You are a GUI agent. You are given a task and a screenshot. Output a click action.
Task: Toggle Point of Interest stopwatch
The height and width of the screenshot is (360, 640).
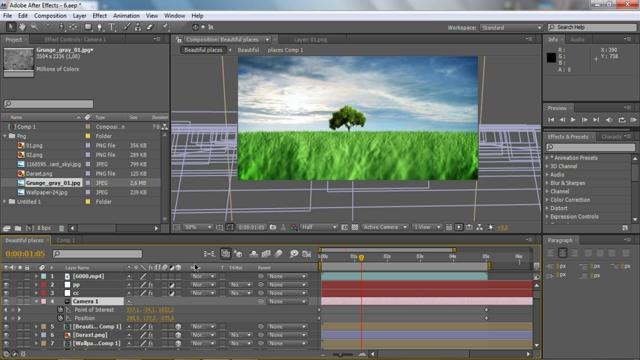[60, 310]
